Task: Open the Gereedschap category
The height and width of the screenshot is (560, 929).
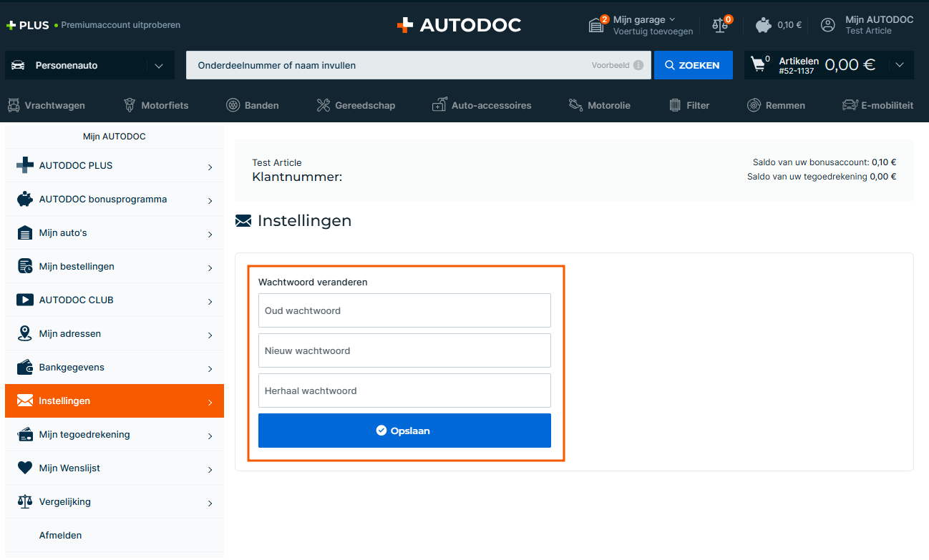Action: tap(356, 105)
